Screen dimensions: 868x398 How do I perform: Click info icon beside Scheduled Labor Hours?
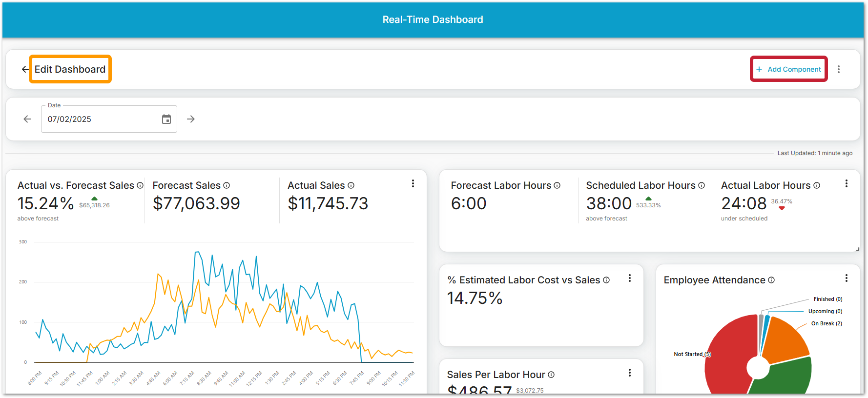(x=702, y=185)
